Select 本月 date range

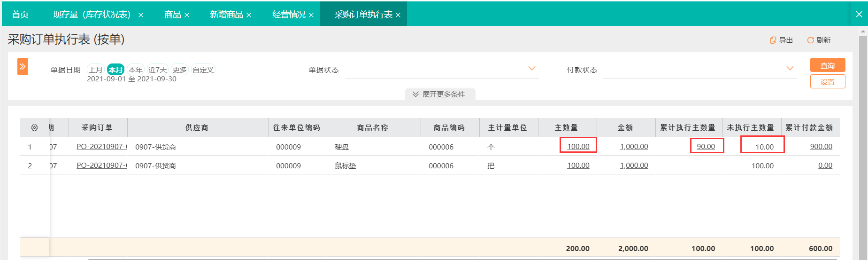tap(115, 70)
